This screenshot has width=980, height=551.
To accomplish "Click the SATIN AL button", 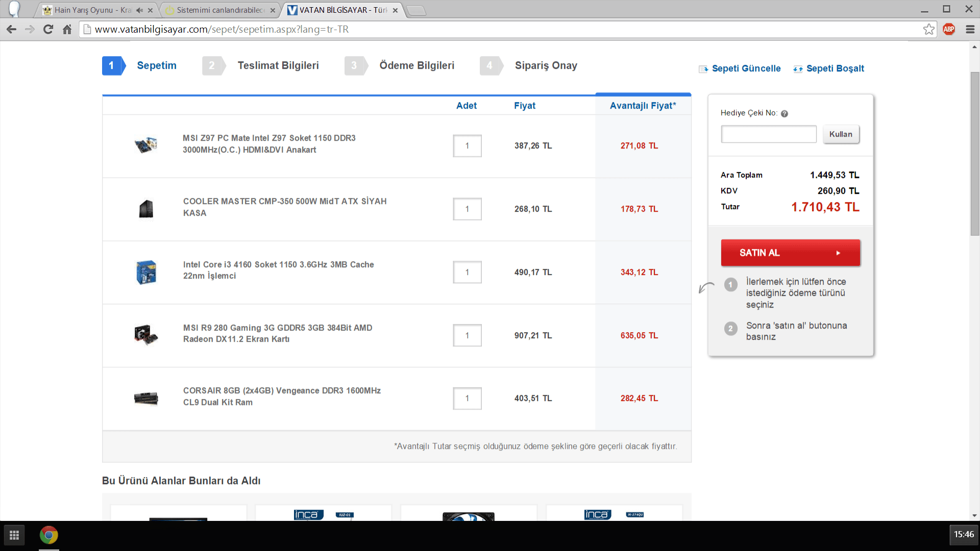I will 790,253.
